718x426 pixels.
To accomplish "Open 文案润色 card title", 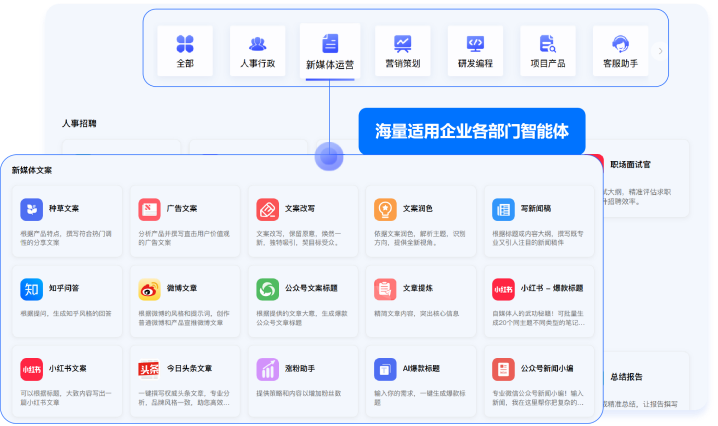I will tap(418, 208).
